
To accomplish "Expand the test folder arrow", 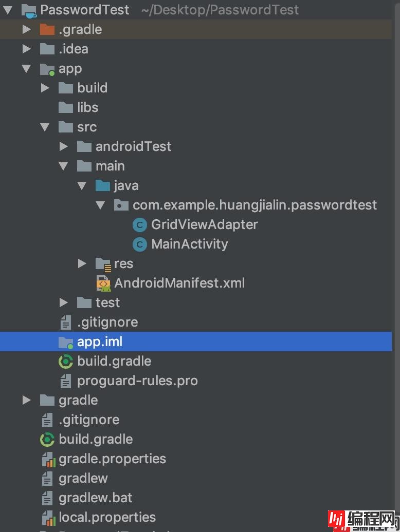I will (64, 303).
